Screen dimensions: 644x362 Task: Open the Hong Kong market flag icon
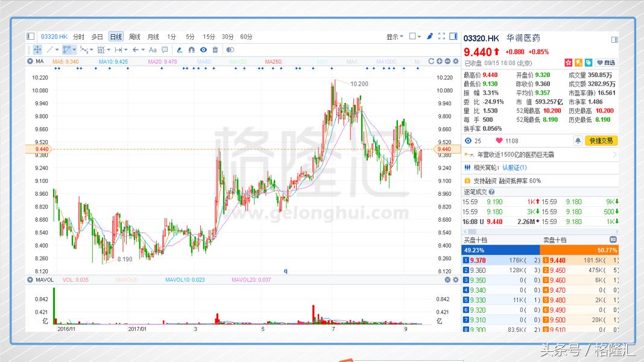(x=569, y=63)
